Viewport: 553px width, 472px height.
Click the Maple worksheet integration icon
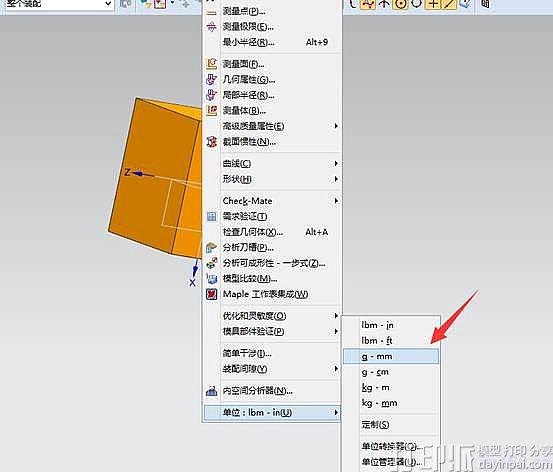pyautogui.click(x=211, y=294)
